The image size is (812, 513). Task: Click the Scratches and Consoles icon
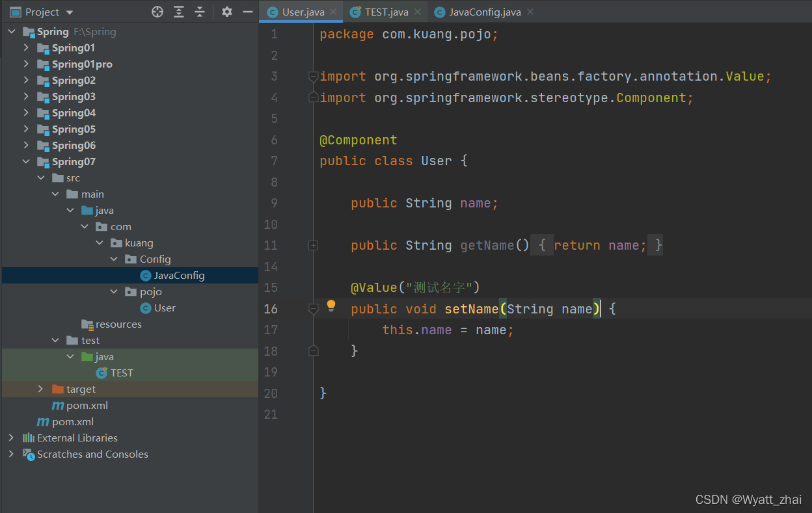tap(29, 454)
